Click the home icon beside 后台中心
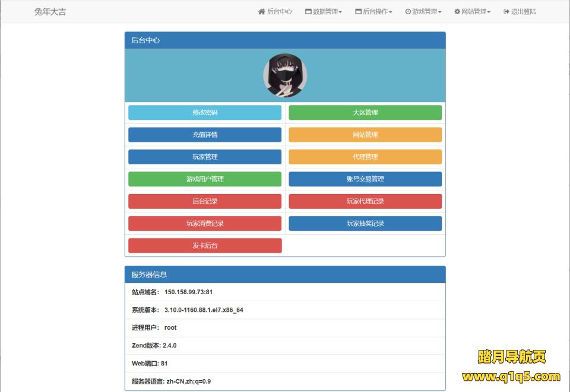 click(261, 12)
